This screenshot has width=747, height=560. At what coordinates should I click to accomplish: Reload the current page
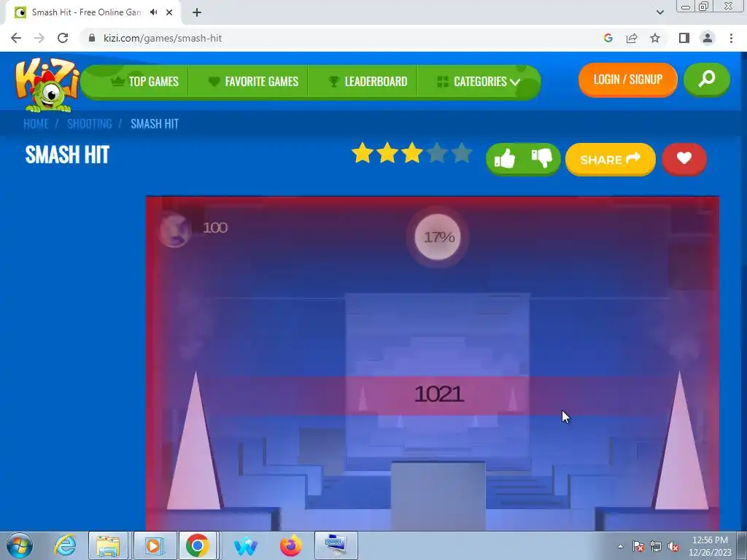point(63,38)
